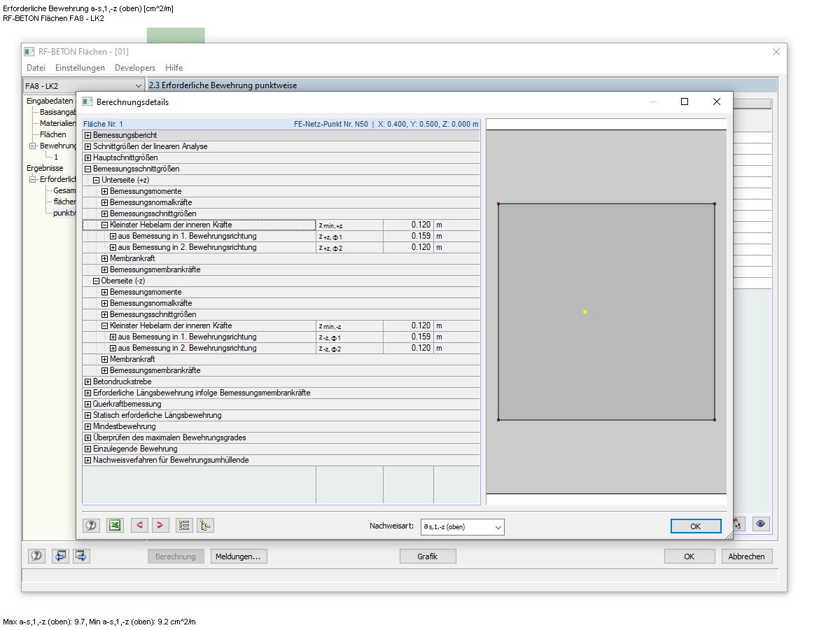Open the Einstellungen menu

80,68
